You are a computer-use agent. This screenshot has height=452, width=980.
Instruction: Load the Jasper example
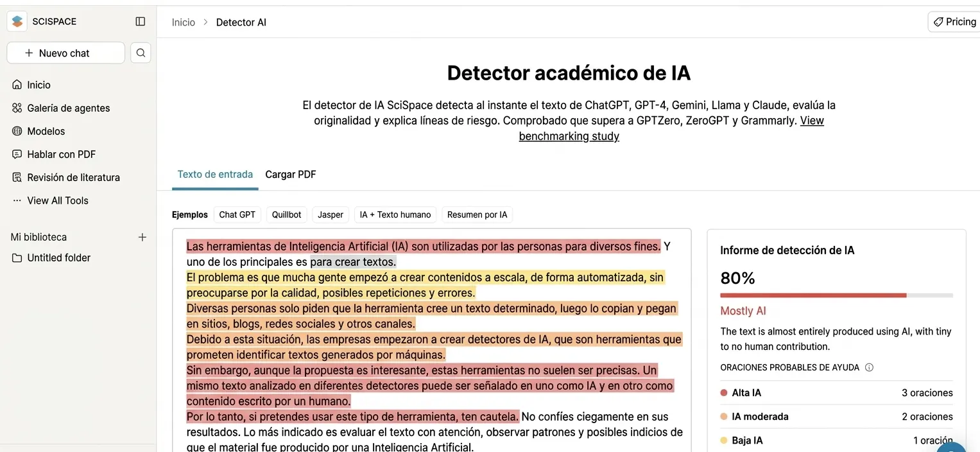[x=331, y=214]
